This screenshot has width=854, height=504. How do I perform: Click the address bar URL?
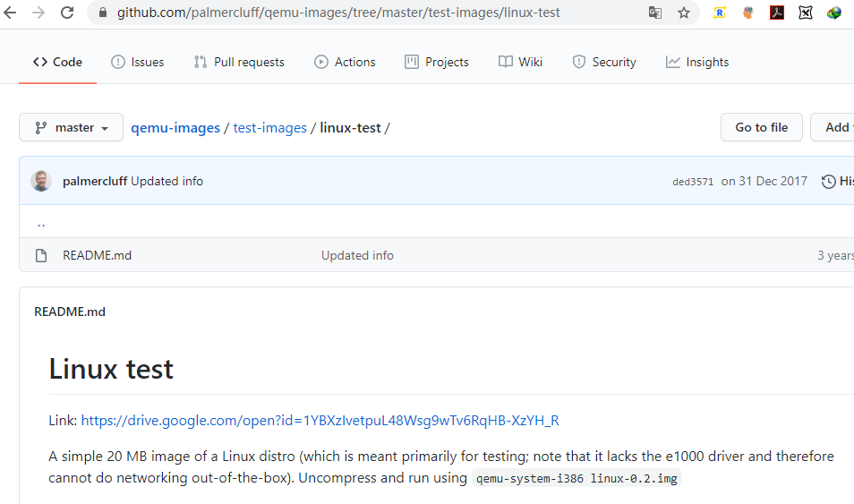[x=338, y=13]
